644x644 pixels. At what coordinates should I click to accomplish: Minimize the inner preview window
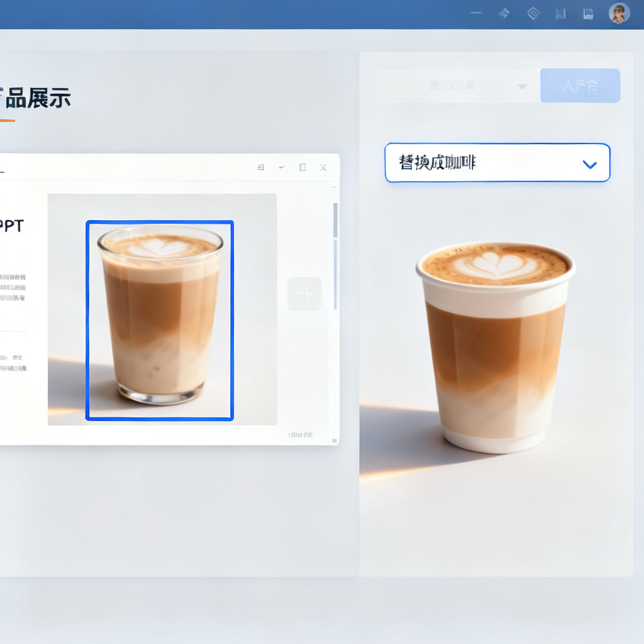click(x=282, y=167)
